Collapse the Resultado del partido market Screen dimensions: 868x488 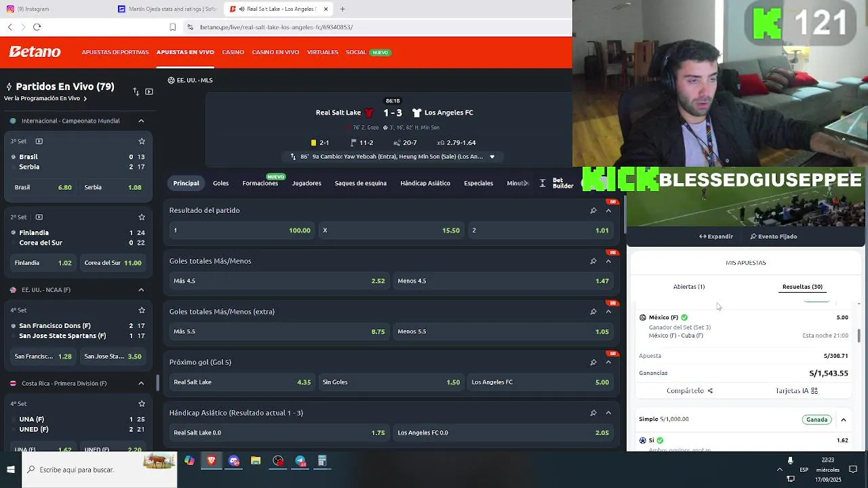[608, 210]
